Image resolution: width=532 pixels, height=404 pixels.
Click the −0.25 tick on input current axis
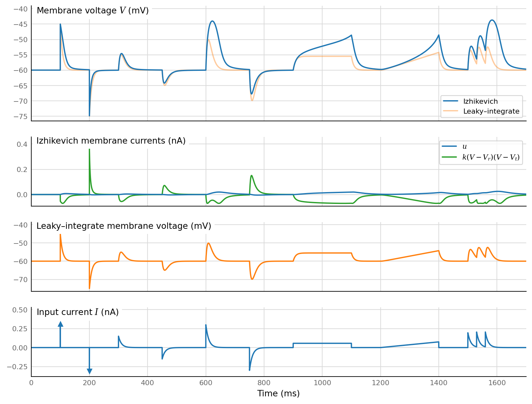[x=17, y=367]
